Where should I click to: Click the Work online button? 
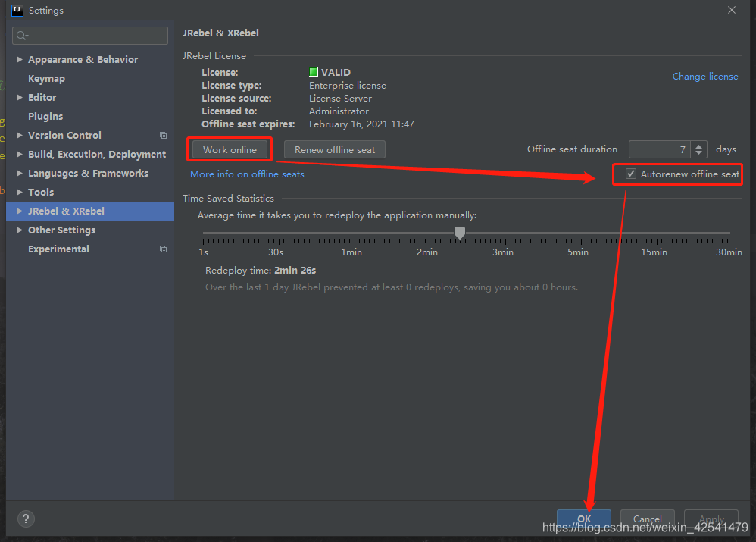[x=230, y=149]
